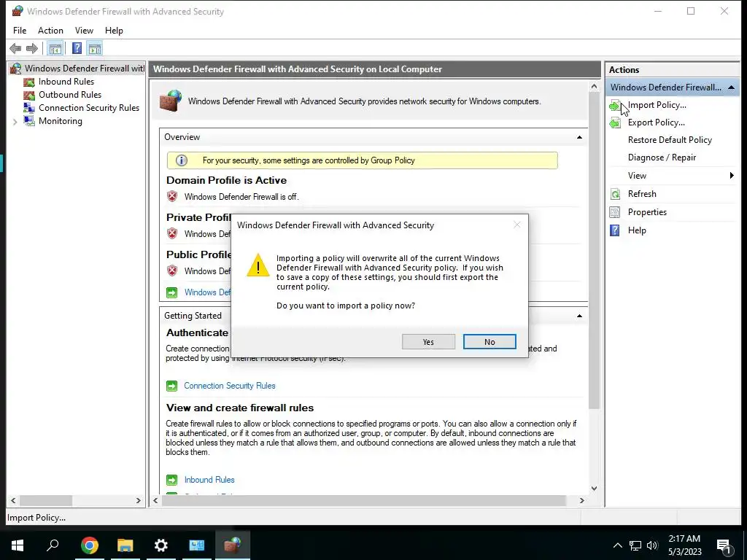Click the Help question mark icon in Actions
Image resolution: width=747 pixels, height=560 pixels.
pyautogui.click(x=615, y=230)
